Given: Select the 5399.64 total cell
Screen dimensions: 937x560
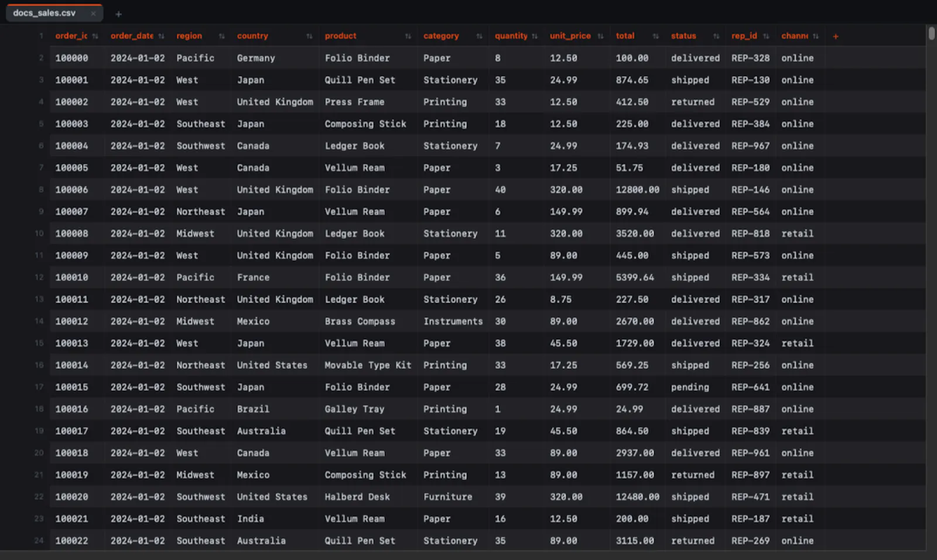Looking at the screenshot, I should [x=638, y=277].
